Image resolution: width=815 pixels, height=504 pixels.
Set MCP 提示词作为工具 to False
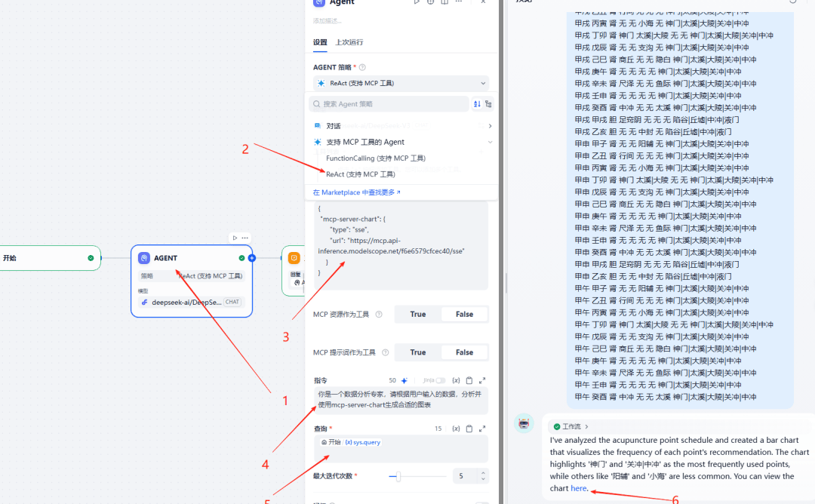(464, 352)
